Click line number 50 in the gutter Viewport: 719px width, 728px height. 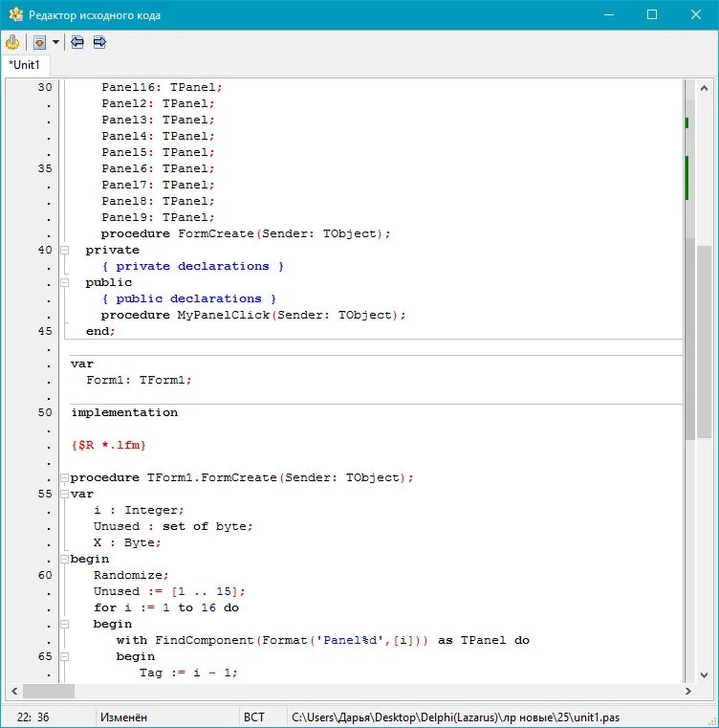[x=45, y=412]
